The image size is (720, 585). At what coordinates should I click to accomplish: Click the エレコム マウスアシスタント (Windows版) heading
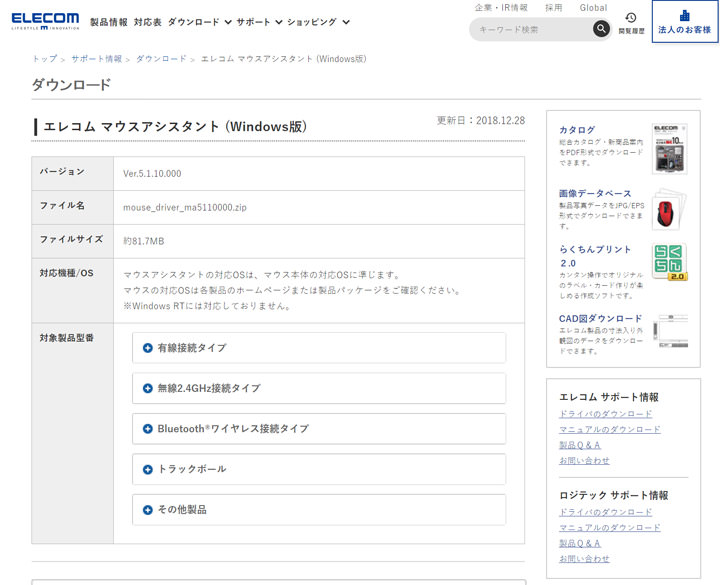175,127
